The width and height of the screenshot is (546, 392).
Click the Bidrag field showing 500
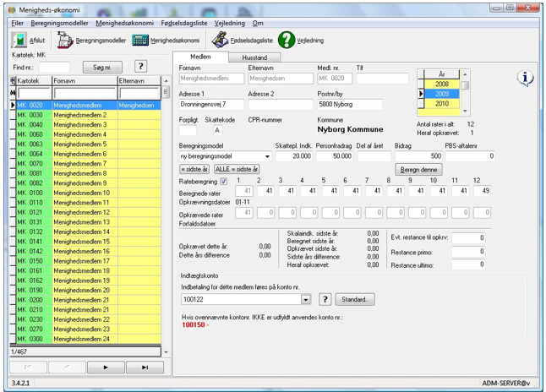[x=419, y=156]
